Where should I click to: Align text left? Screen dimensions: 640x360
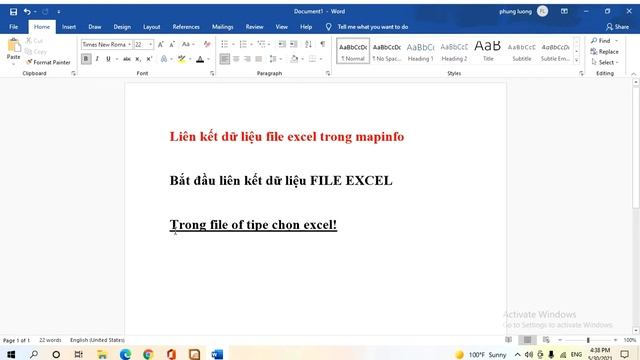pyautogui.click(x=224, y=59)
